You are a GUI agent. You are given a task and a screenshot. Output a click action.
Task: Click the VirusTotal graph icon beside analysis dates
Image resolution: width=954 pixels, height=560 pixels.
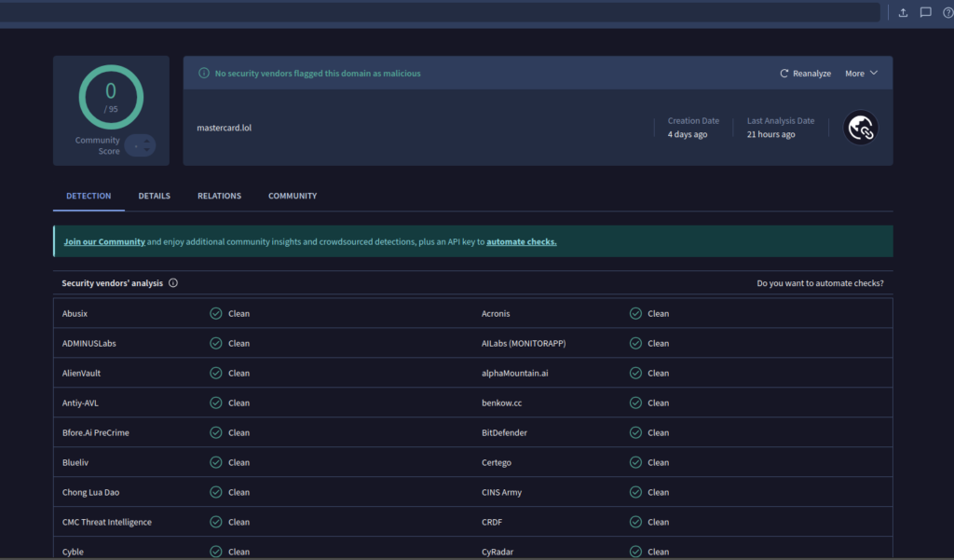(x=860, y=128)
